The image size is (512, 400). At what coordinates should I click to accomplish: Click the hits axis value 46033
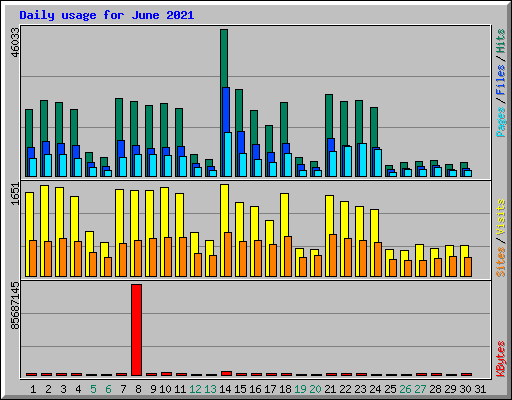click(15, 42)
